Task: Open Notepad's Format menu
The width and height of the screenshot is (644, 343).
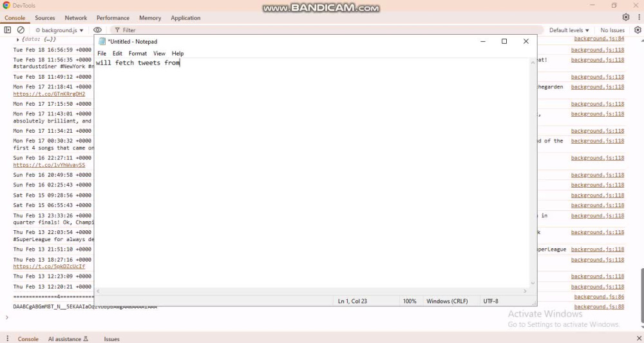Action: [138, 54]
